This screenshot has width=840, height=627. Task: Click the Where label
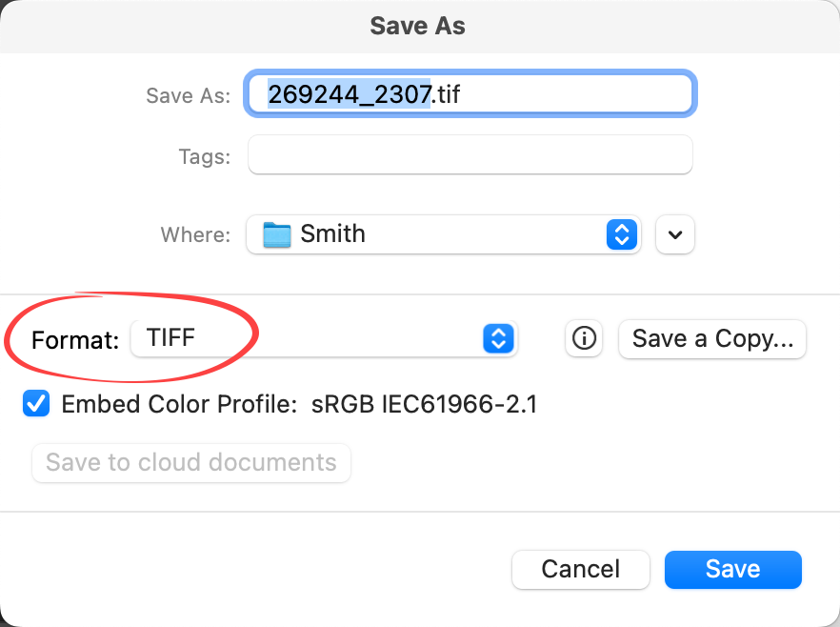(195, 234)
